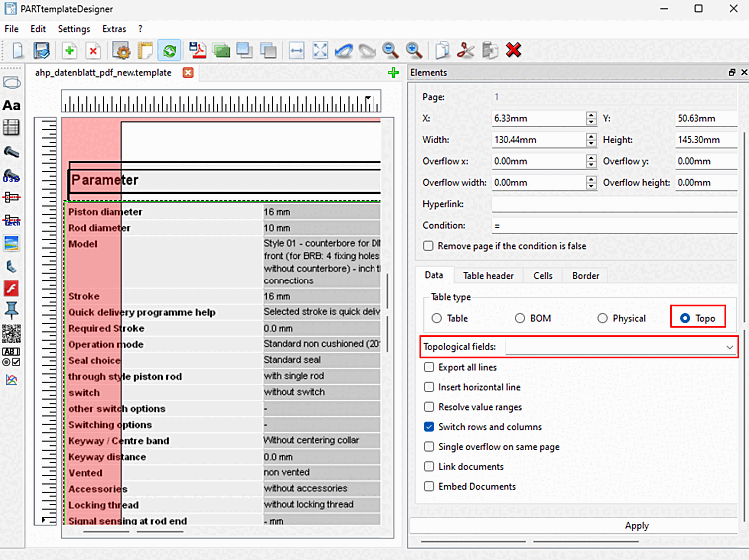This screenshot has height=560, width=749.
Task: Click the Overflow width spinner arrows
Action: click(591, 183)
